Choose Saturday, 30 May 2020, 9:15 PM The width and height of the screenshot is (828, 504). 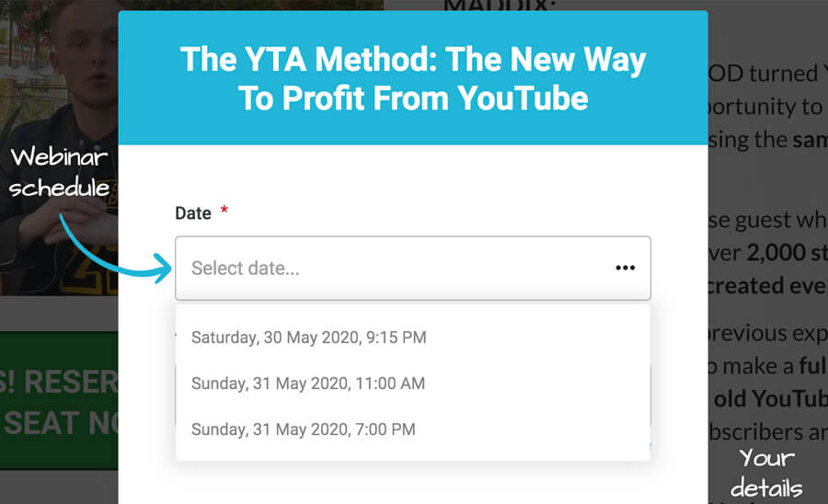point(308,338)
